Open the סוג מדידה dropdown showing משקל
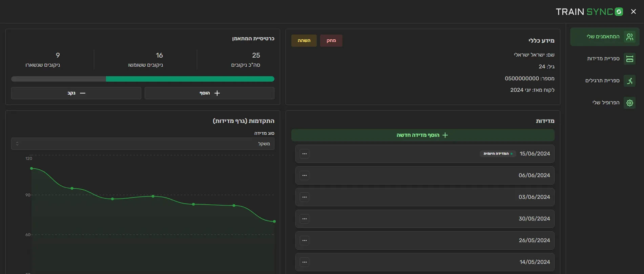The height and width of the screenshot is (274, 644). (x=143, y=144)
